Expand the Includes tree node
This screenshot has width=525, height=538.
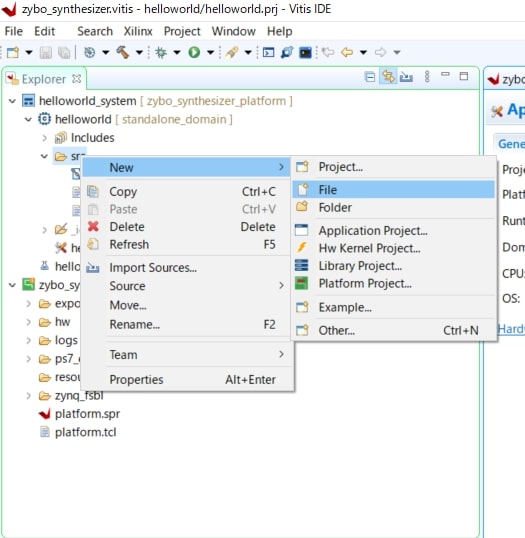(x=44, y=138)
